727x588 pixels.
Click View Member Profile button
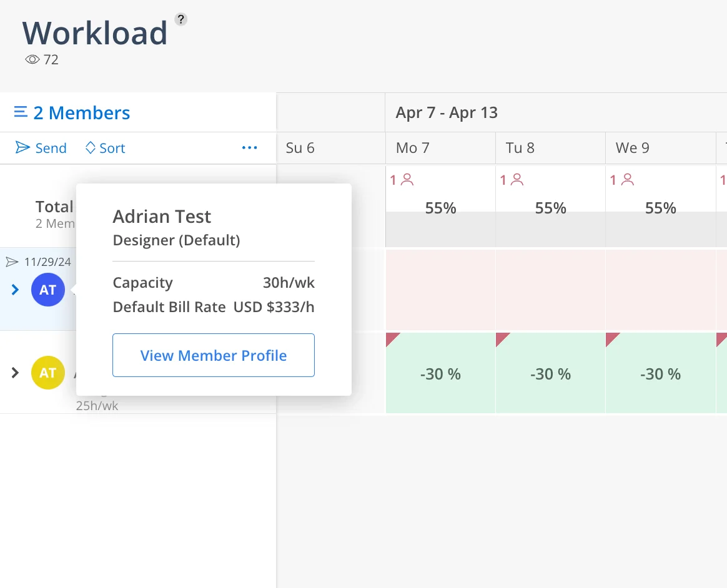click(214, 355)
